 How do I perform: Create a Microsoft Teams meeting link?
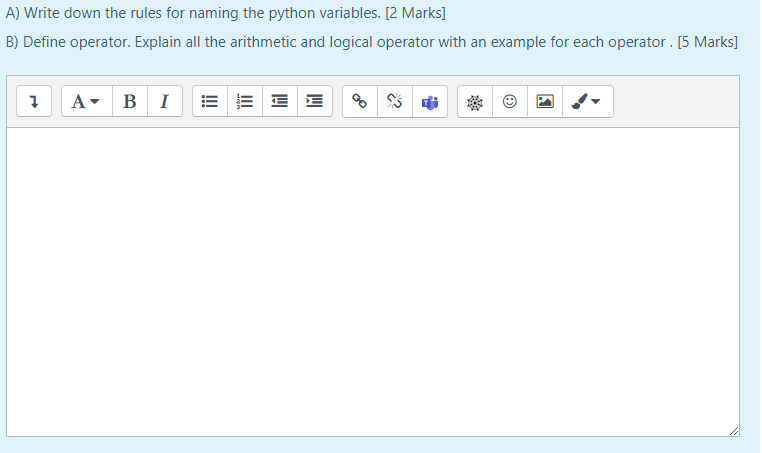tap(430, 102)
